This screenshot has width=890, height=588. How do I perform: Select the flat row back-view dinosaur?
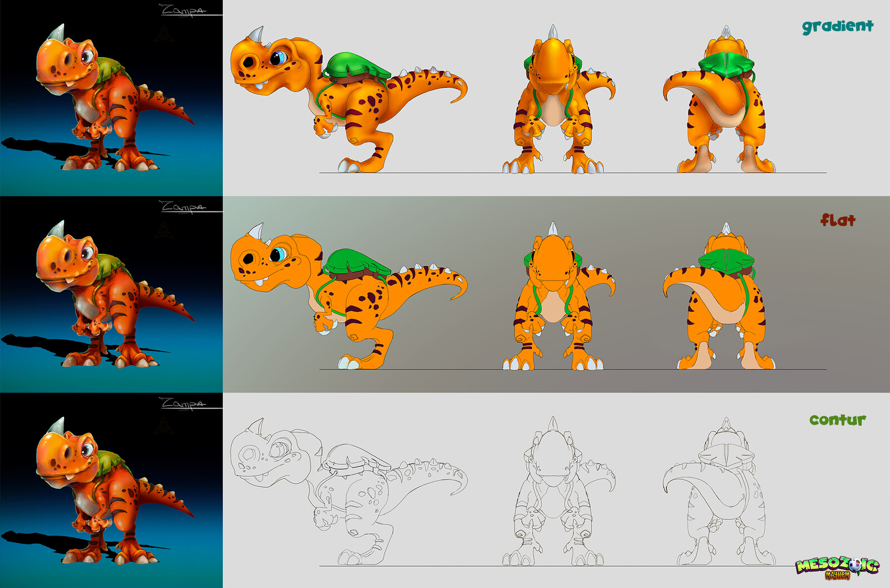(719, 296)
